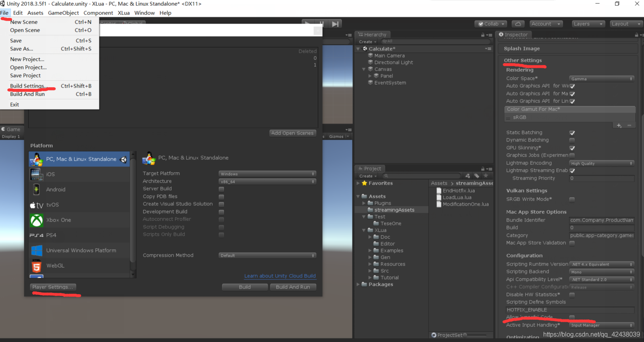Choose the PS4 platform icon
The image size is (644, 342).
[x=37, y=235]
